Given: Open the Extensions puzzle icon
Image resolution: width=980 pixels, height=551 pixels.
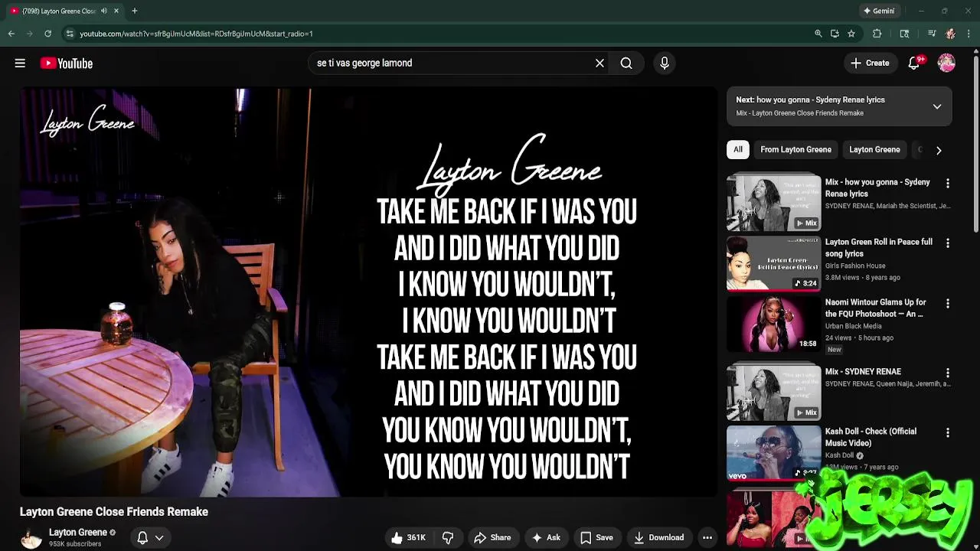Looking at the screenshot, I should click(877, 34).
